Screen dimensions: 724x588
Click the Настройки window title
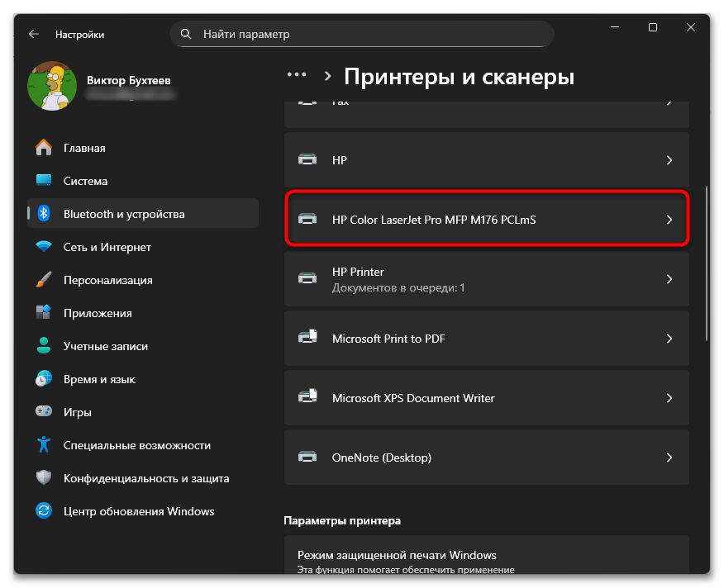pos(79,35)
